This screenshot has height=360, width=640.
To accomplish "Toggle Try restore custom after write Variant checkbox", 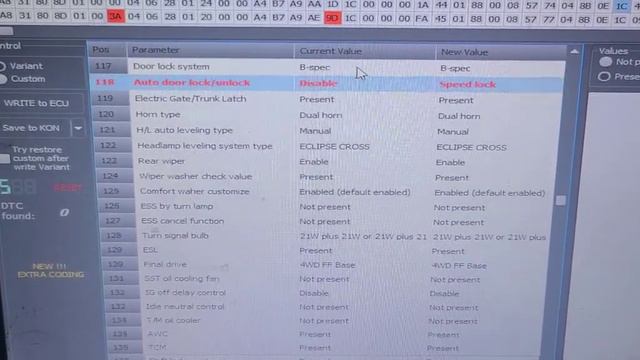I will pos(4,159).
